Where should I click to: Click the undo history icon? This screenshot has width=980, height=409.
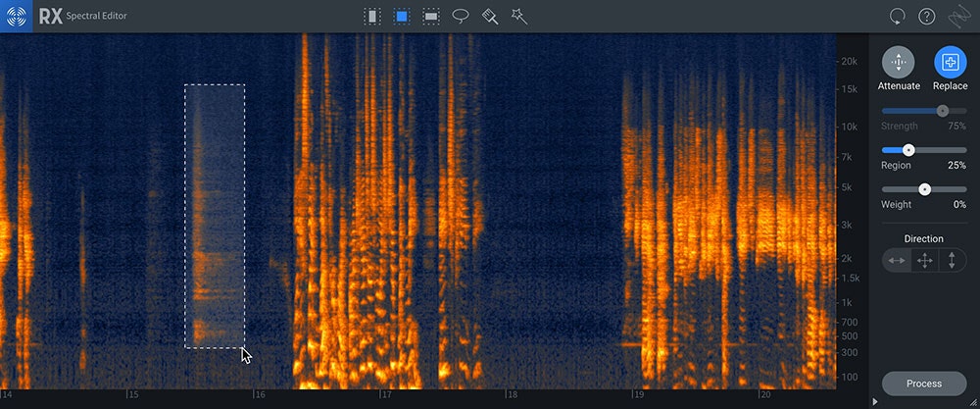point(898,17)
